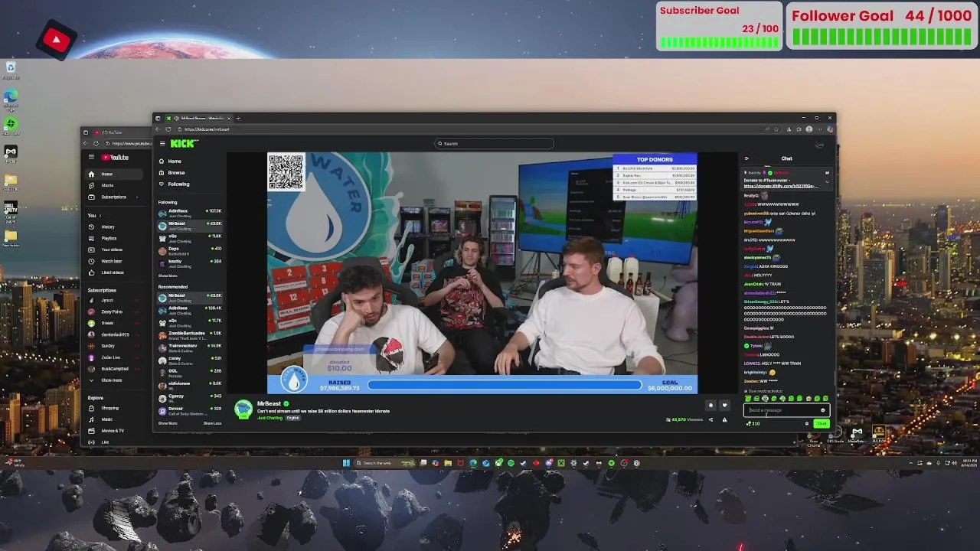The width and height of the screenshot is (980, 551).
Task: Click back arrow in Kick browser window
Action: pos(158,129)
